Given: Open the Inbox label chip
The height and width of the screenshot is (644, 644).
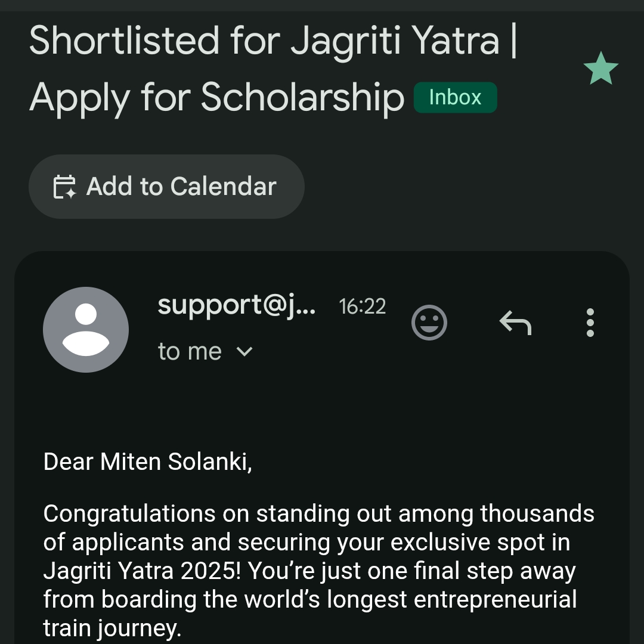Looking at the screenshot, I should point(455,97).
